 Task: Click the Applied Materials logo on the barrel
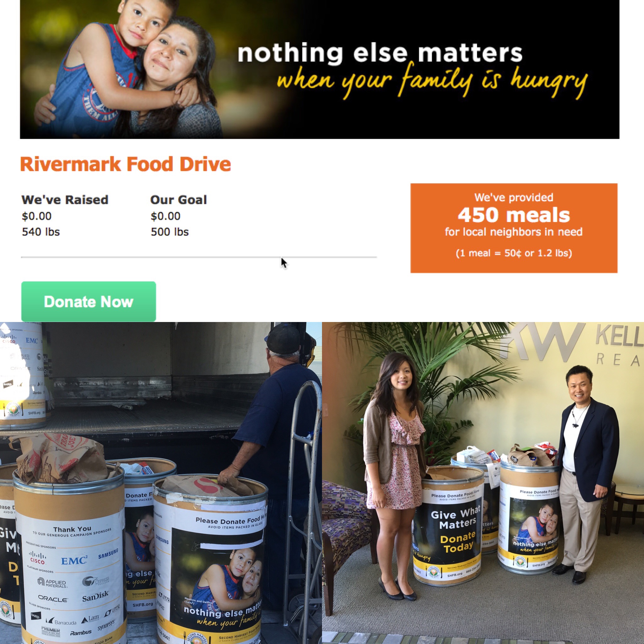point(52,582)
